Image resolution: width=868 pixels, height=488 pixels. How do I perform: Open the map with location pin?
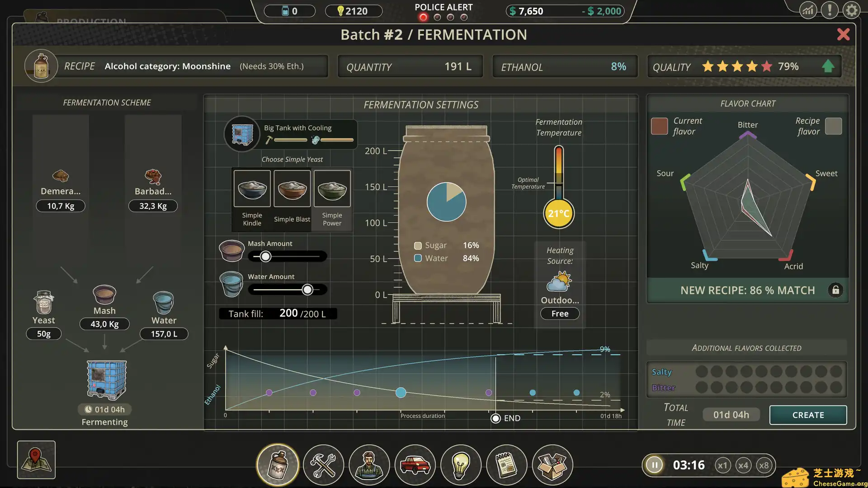[36, 460]
